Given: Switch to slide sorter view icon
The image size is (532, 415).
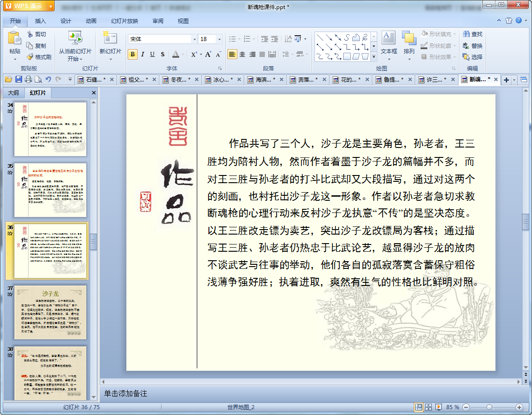Looking at the screenshot, I should (429, 407).
